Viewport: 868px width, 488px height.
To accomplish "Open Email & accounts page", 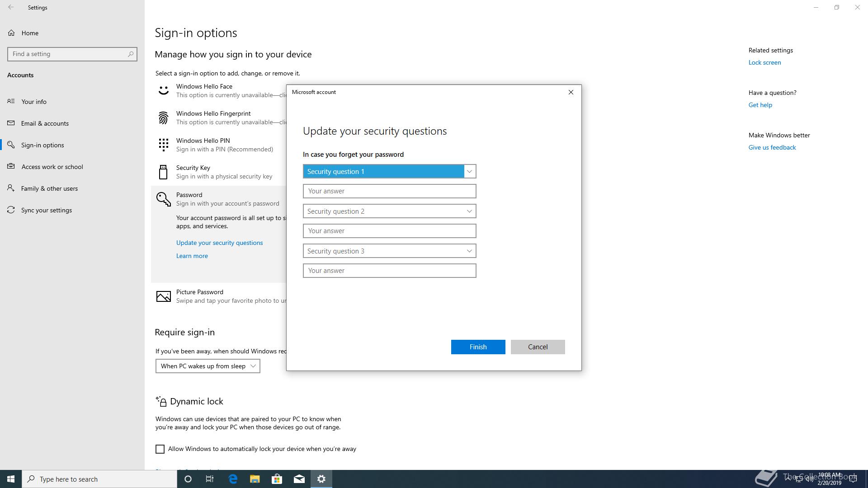I will point(72,123).
